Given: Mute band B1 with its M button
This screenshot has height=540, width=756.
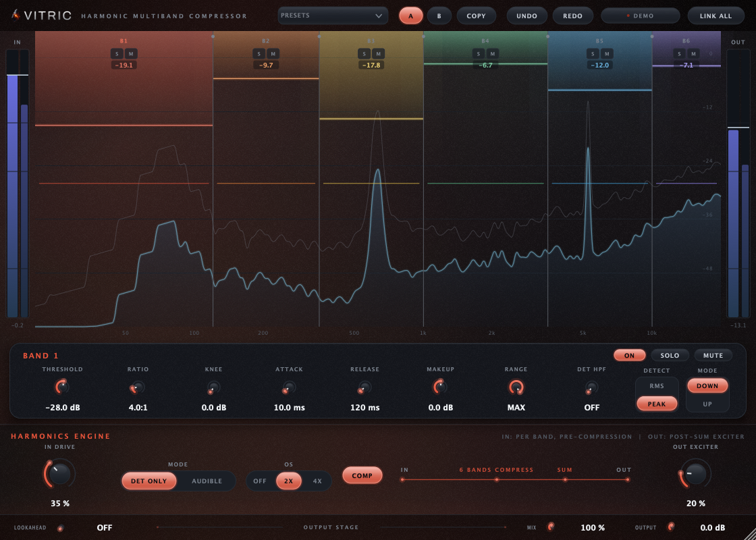Looking at the screenshot, I should tap(131, 53).
